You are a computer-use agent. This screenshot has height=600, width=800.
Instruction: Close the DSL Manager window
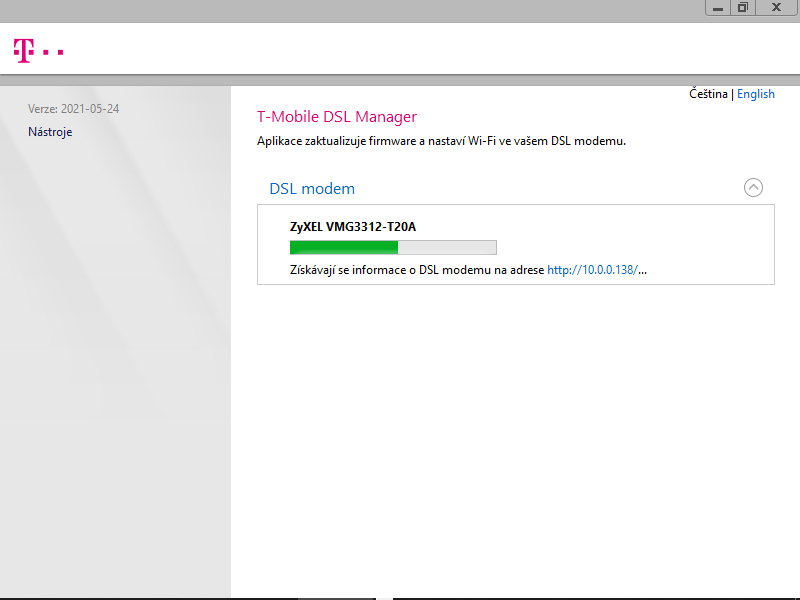tap(776, 8)
